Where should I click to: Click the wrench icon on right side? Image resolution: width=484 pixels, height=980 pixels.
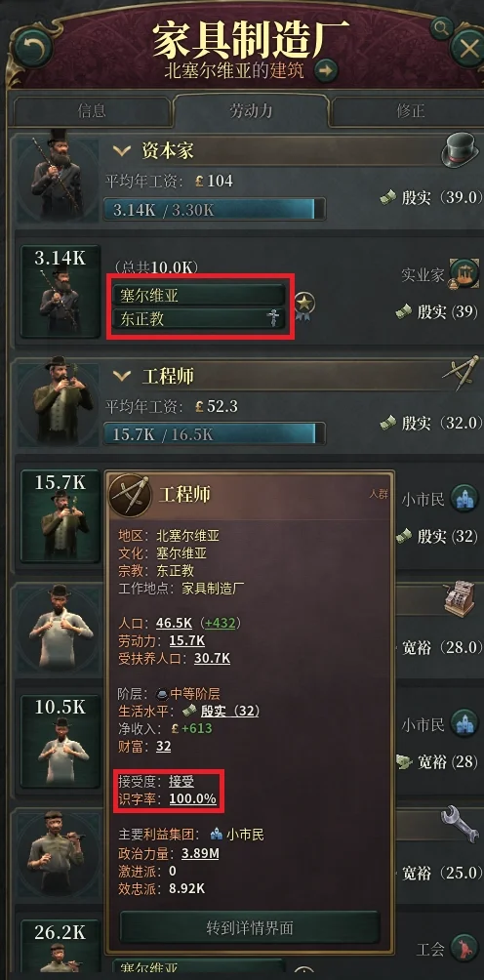tap(460, 825)
